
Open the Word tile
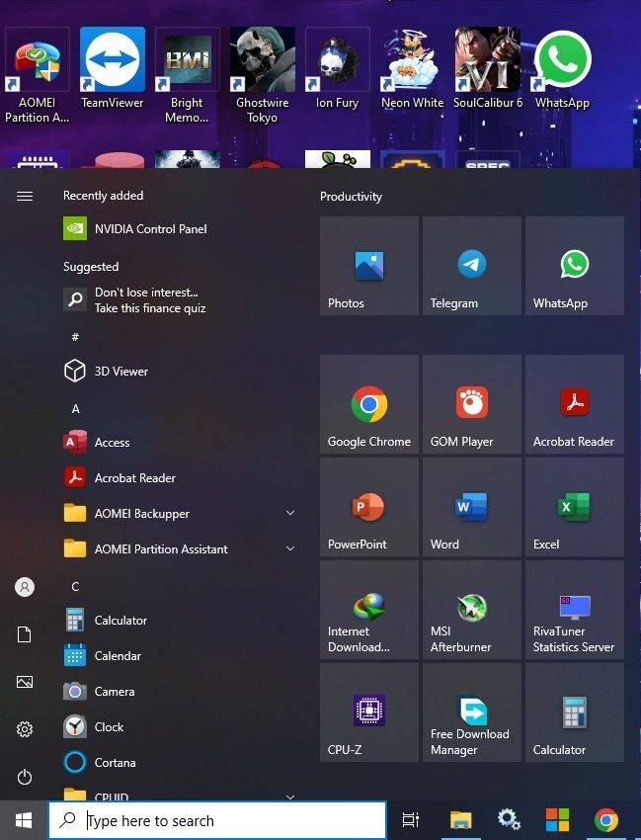click(x=472, y=507)
